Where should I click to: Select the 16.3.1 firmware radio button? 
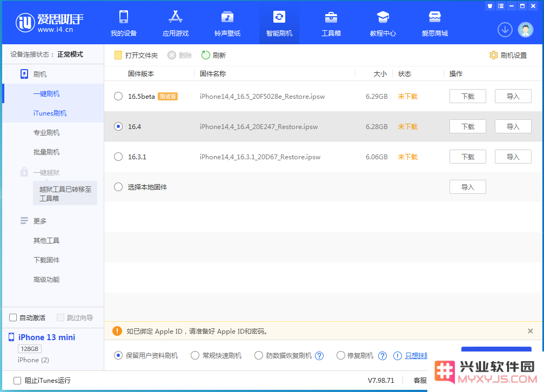[118, 157]
